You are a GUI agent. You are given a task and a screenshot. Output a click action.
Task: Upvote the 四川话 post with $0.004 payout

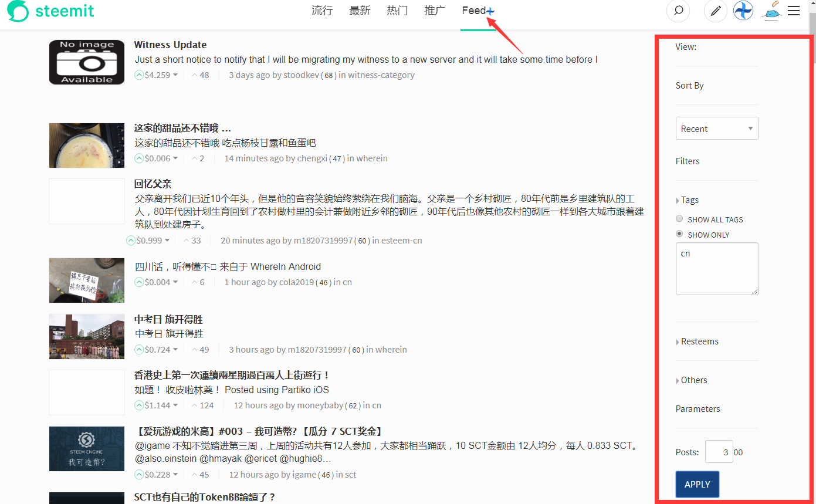point(139,282)
